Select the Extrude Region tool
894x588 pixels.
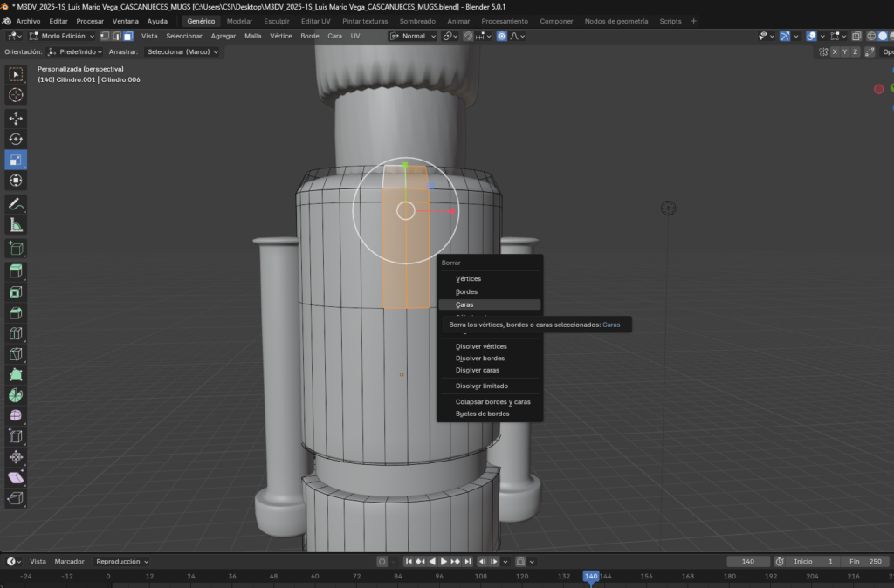click(x=16, y=271)
